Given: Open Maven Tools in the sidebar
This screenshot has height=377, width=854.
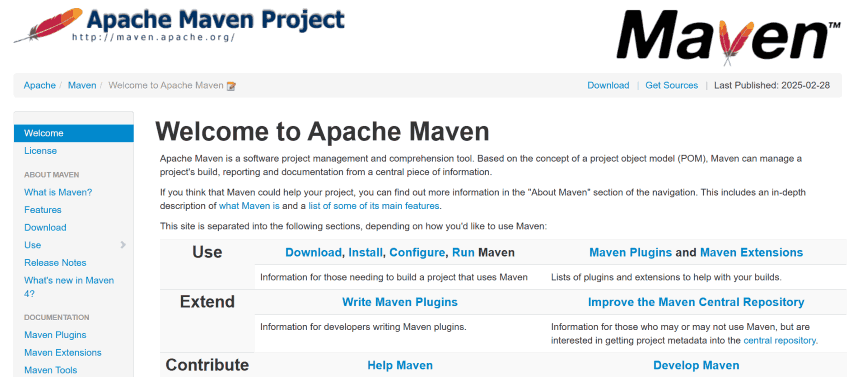Looking at the screenshot, I should [51, 370].
